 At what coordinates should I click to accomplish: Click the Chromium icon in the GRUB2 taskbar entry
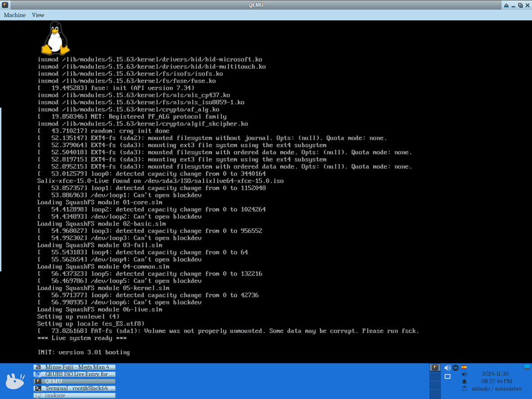point(38,374)
